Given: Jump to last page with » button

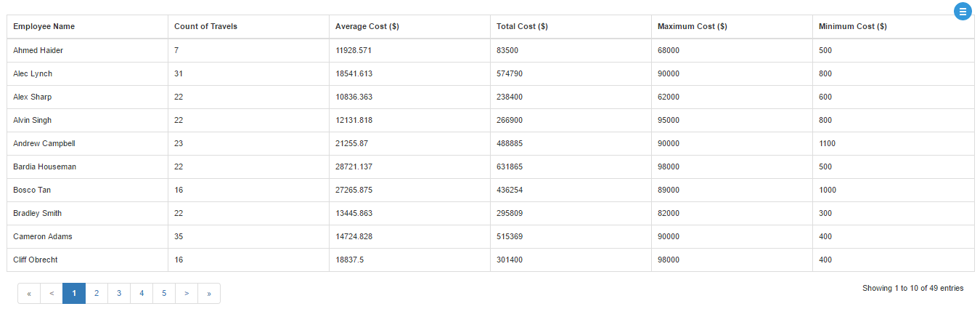Looking at the screenshot, I should pyautogui.click(x=209, y=293).
